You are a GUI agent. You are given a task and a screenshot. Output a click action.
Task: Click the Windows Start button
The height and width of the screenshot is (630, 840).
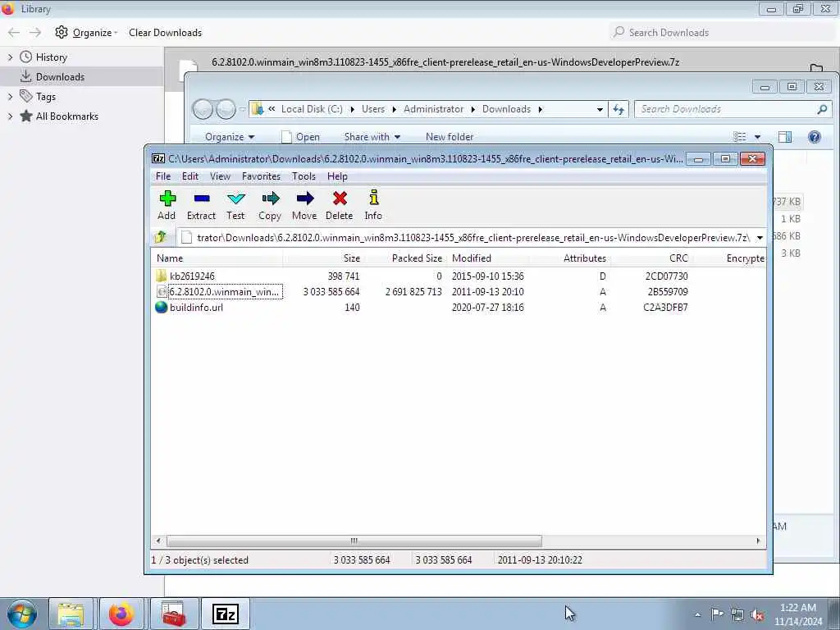(x=22, y=614)
